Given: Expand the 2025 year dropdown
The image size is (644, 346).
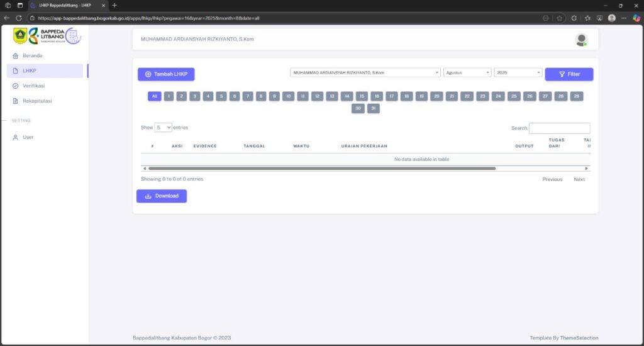Looking at the screenshot, I should (518, 73).
